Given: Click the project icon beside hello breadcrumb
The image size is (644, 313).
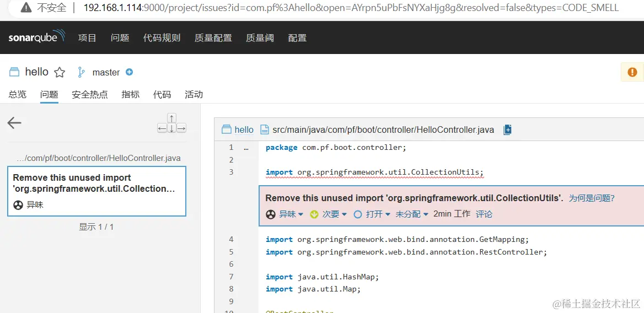Looking at the screenshot, I should tap(226, 130).
